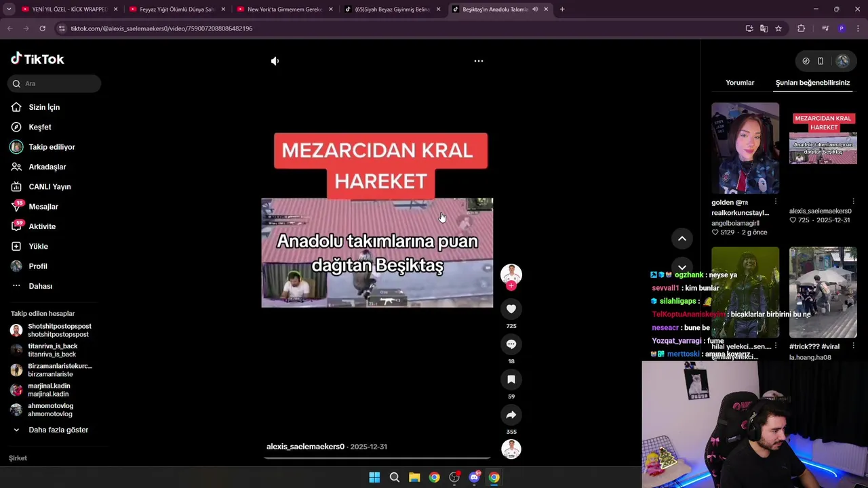Open Yükle upload page

tap(38, 246)
